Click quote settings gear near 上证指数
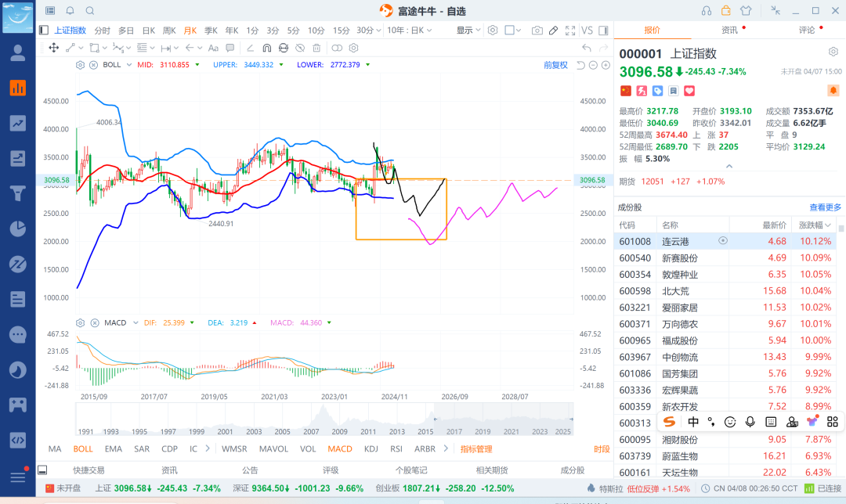 pos(833,52)
